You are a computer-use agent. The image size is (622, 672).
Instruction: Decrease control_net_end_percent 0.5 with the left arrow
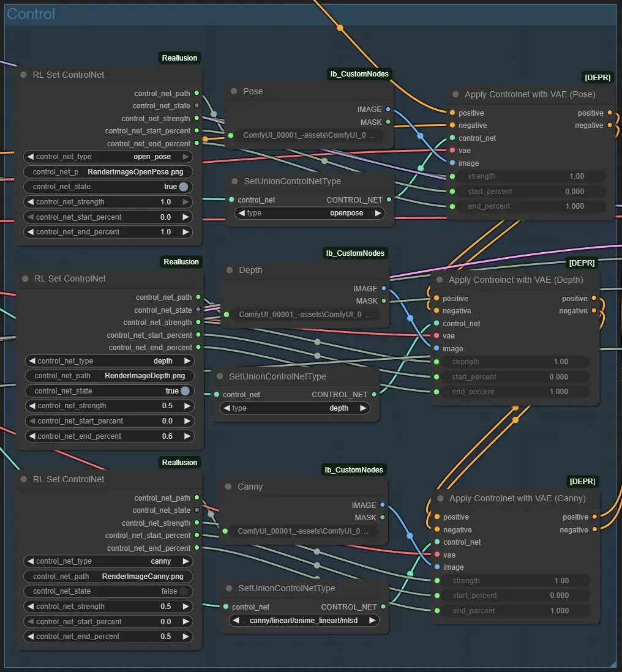pyautogui.click(x=30, y=637)
